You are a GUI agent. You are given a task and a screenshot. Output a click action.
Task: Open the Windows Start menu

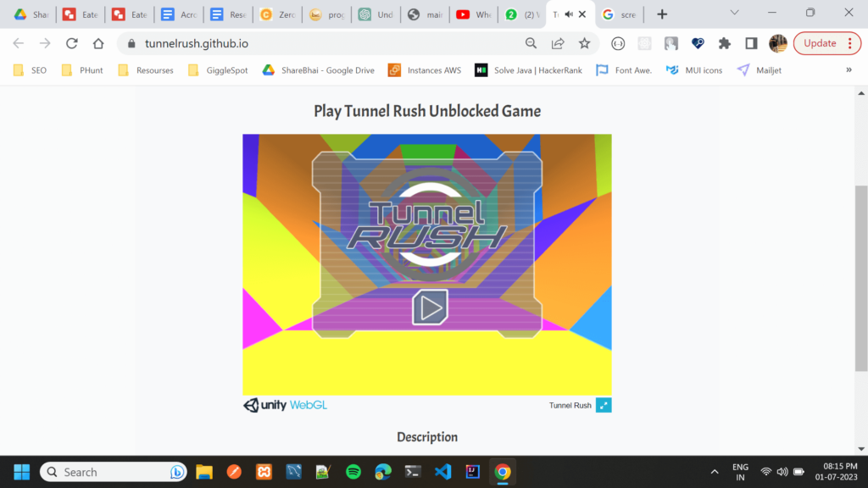(21, 472)
